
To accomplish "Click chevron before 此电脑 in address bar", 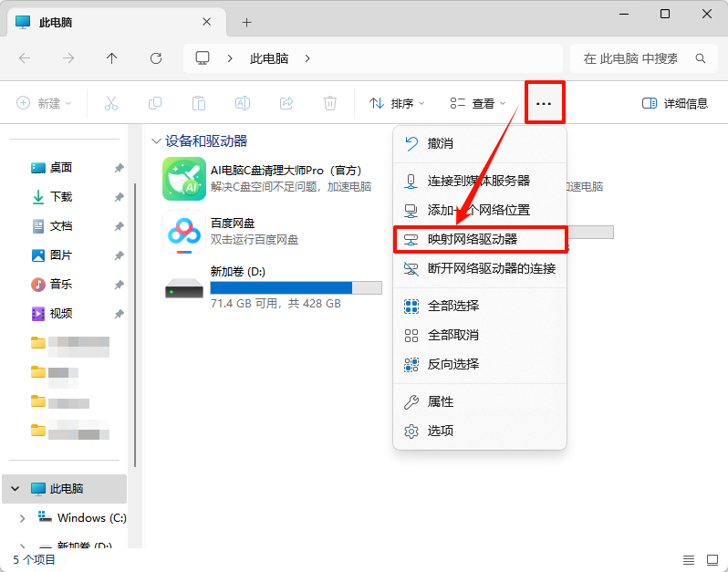I will (230, 58).
